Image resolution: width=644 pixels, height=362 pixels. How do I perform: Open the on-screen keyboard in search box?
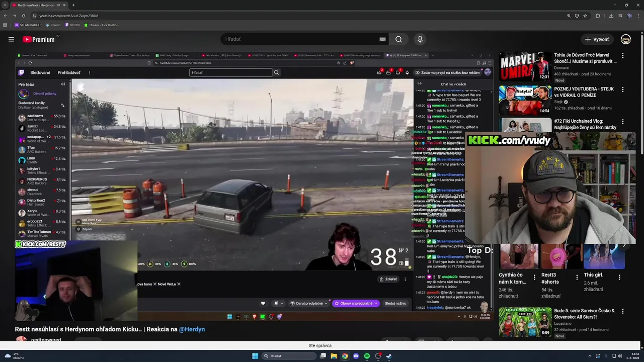tap(382, 39)
